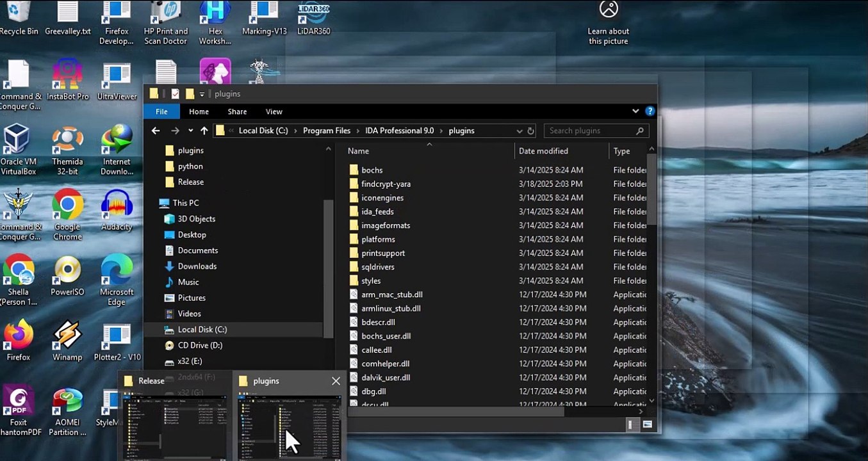Open Winamp desktop shortcut
Image resolution: width=868 pixels, height=461 pixels.
click(67, 341)
